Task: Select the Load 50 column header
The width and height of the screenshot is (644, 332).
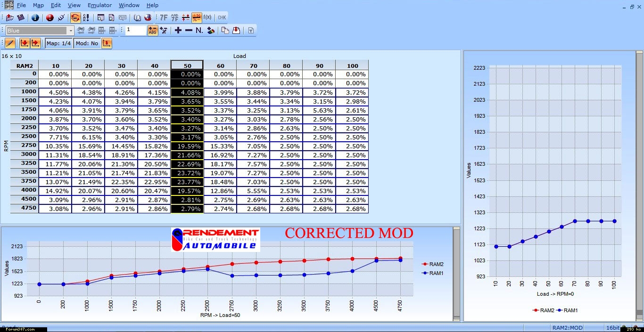Action: [187, 65]
